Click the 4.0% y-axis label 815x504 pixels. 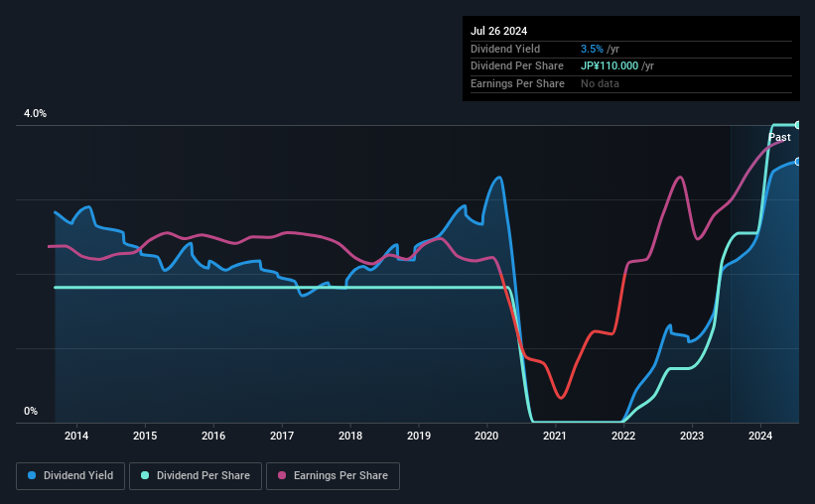(35, 113)
